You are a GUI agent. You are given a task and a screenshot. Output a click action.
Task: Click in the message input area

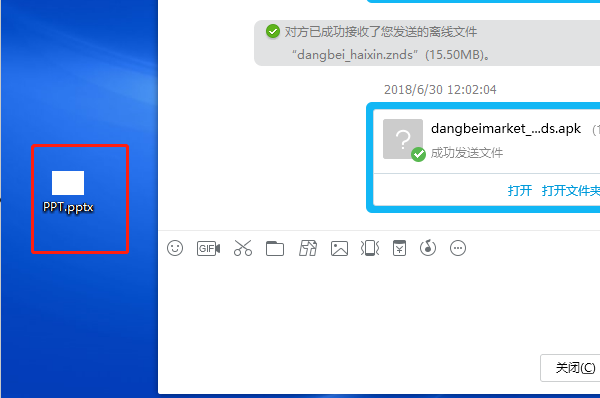[x=379, y=306]
